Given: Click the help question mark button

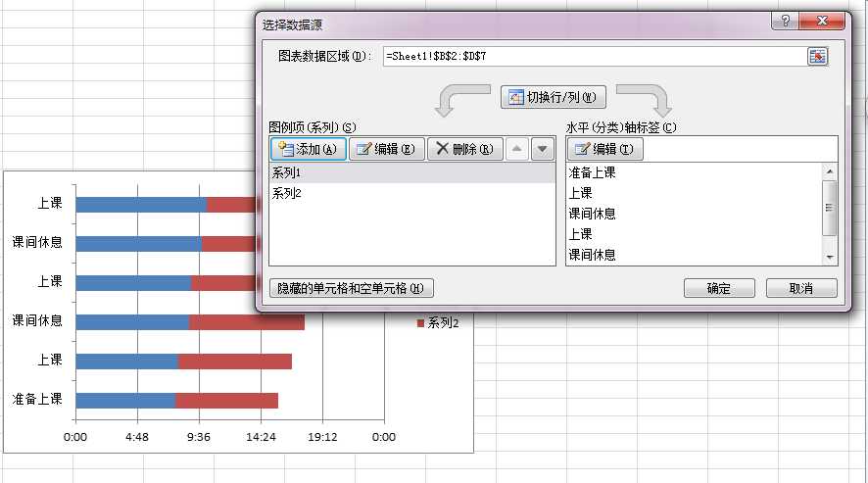Looking at the screenshot, I should click(785, 21).
